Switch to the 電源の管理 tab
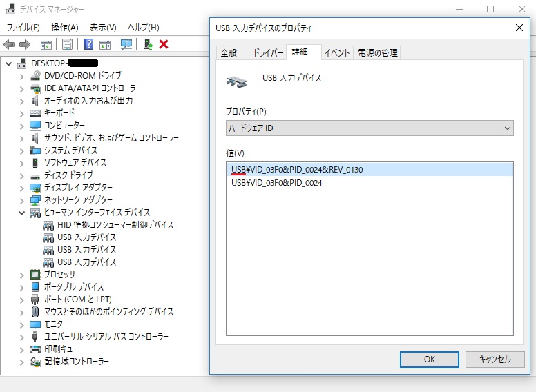The width and height of the screenshot is (536, 392). click(377, 53)
